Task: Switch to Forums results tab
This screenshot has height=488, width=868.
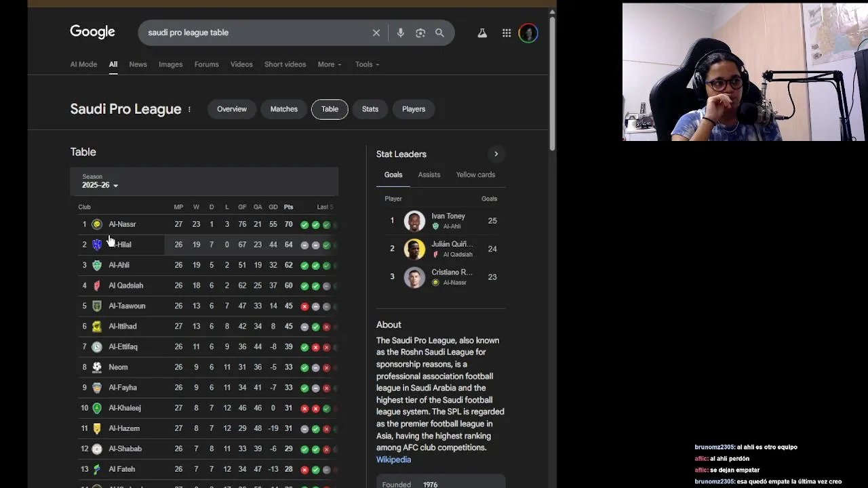Action: pyautogui.click(x=206, y=64)
